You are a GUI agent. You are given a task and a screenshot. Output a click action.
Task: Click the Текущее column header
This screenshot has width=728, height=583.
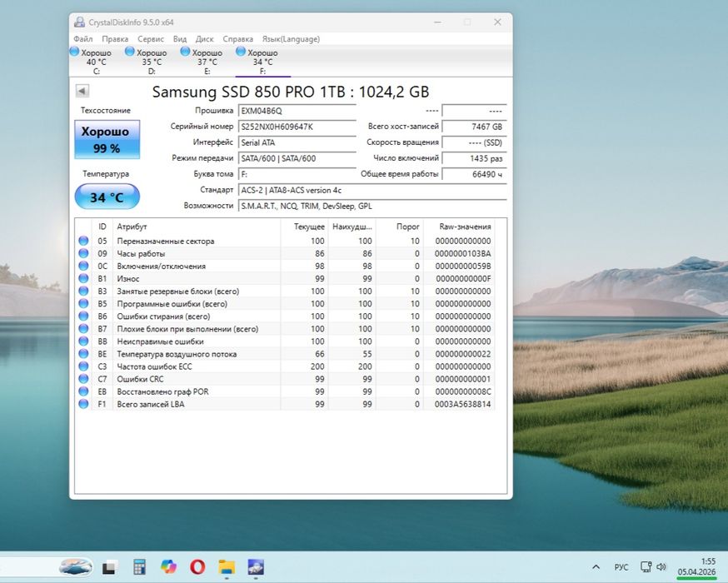(305, 227)
